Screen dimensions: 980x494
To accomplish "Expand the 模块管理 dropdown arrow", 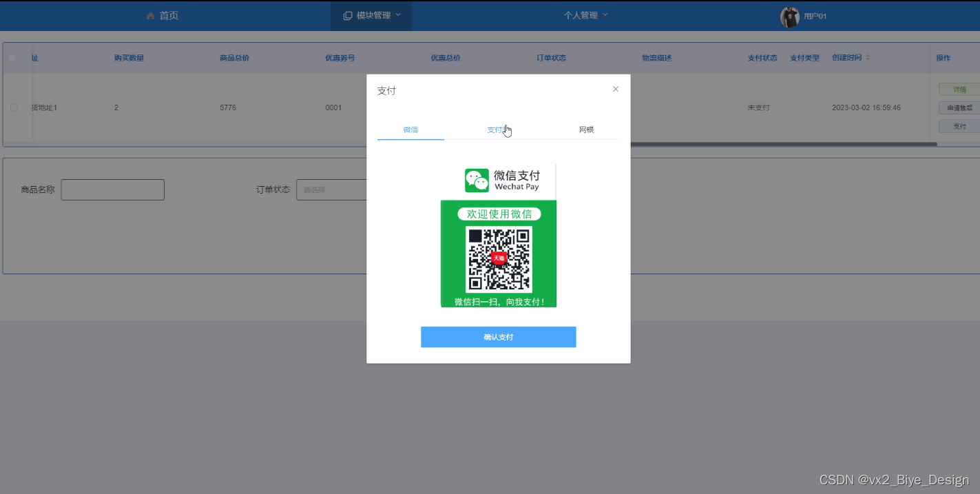I will [398, 14].
